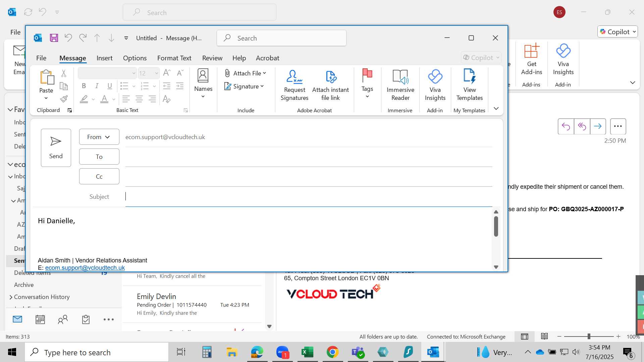The width and height of the screenshot is (644, 362).
Task: Click the Undo arrow in the message title bar
Action: 68,38
